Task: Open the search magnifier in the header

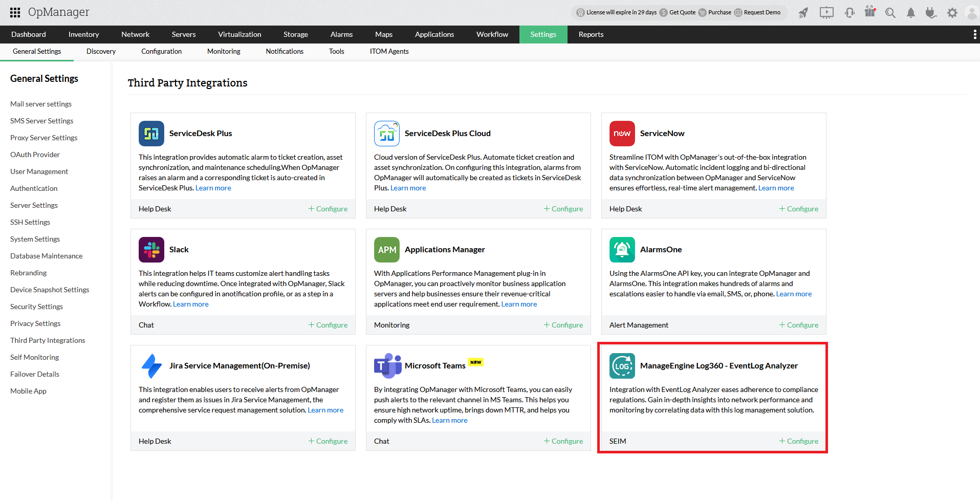Action: [x=890, y=13]
